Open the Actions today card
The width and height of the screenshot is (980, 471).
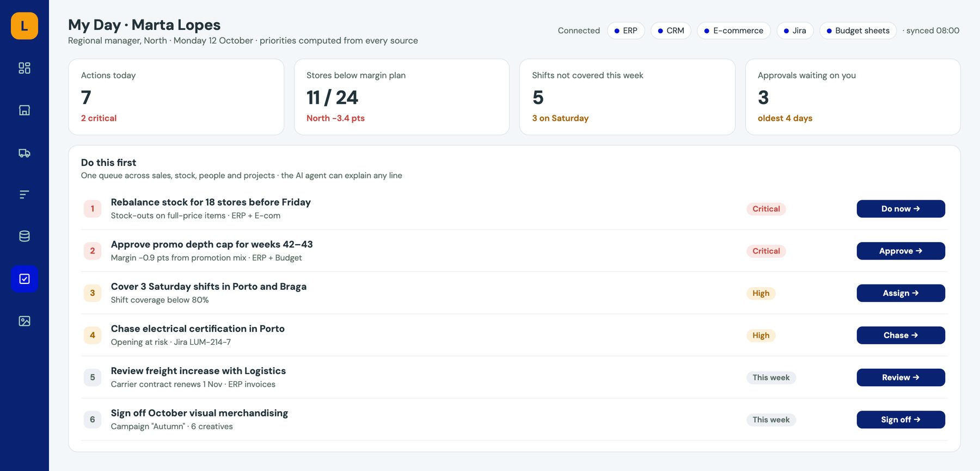coord(176,97)
